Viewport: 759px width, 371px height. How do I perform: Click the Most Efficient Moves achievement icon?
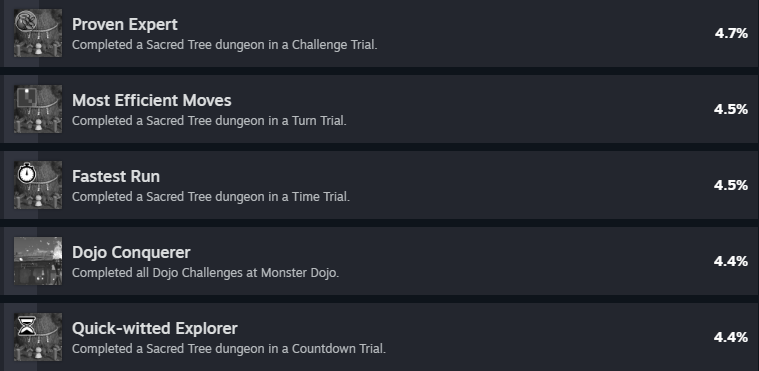pos(38,109)
